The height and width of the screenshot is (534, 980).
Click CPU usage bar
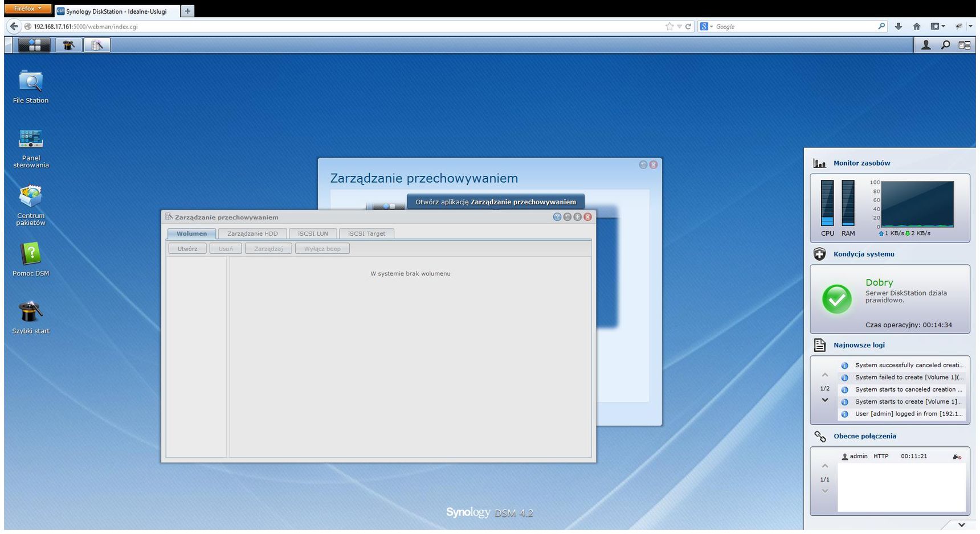pyautogui.click(x=827, y=203)
